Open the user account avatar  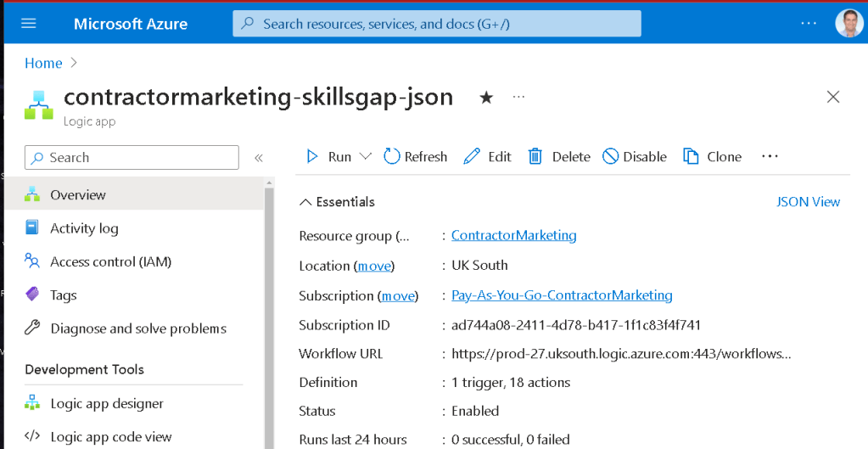click(848, 24)
